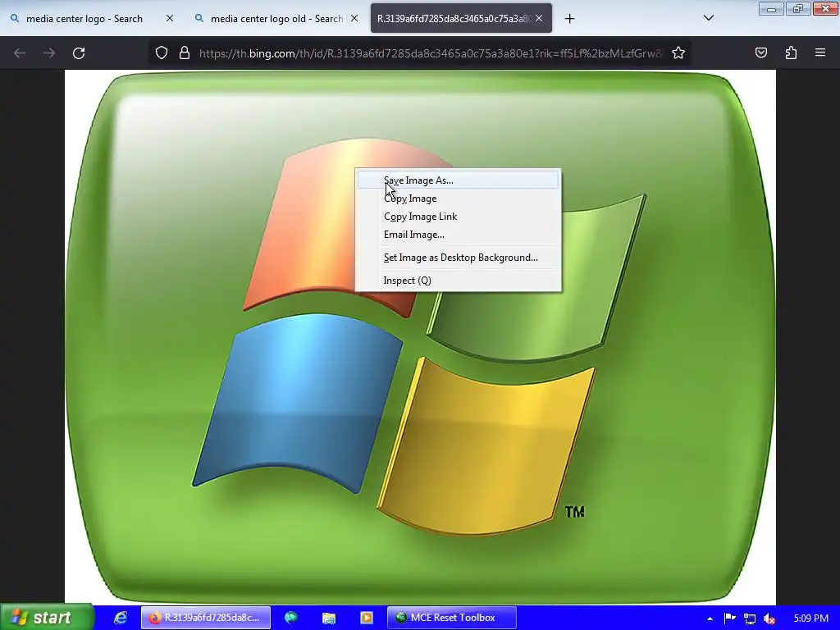This screenshot has width=840, height=630.
Task: Close the active R.3139a6fd image tab
Action: [539, 18]
